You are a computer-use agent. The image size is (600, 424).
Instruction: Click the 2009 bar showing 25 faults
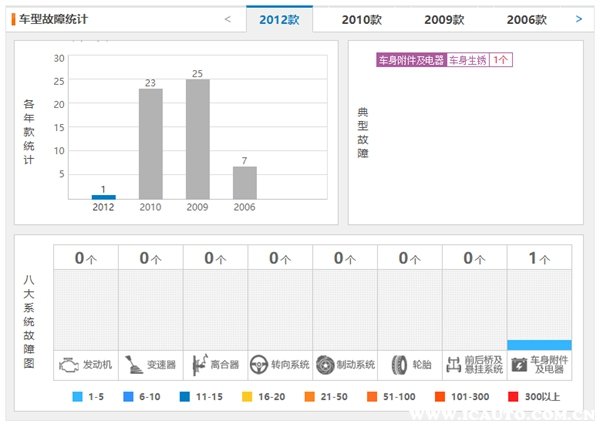click(x=197, y=139)
